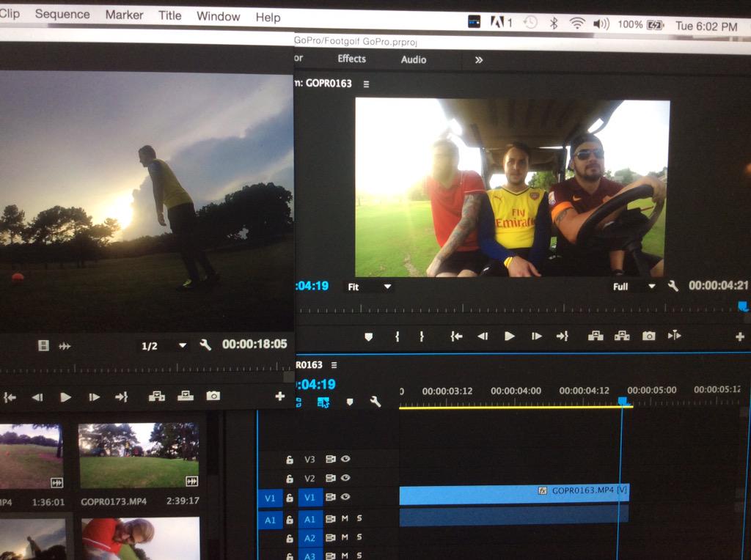Toggle V3 track output eye
Viewport: 751px width, 560px height.
(345, 459)
